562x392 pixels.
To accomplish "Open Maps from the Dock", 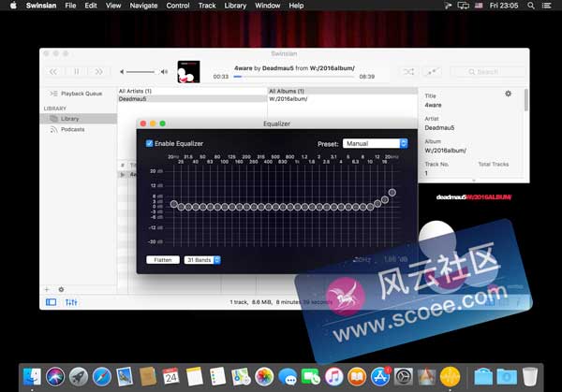I will [241, 376].
